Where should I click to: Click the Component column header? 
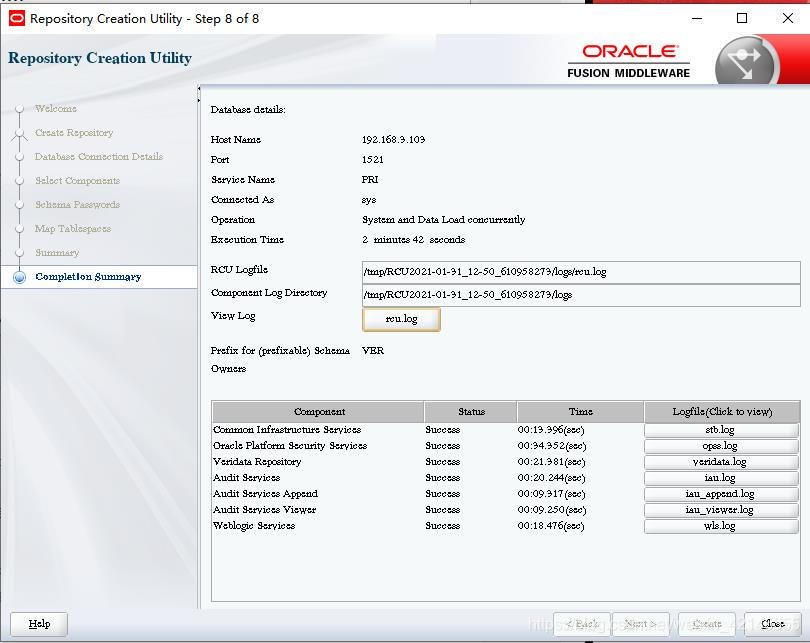[318, 412]
